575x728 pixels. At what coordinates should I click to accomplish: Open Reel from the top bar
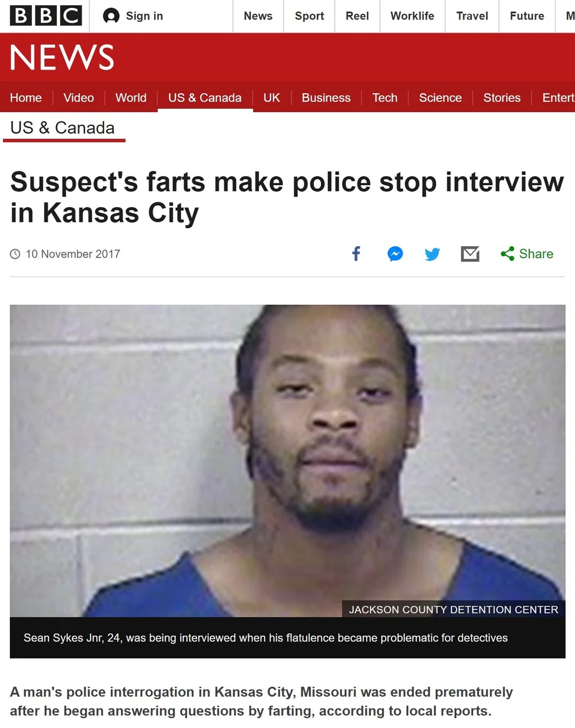coord(357,16)
